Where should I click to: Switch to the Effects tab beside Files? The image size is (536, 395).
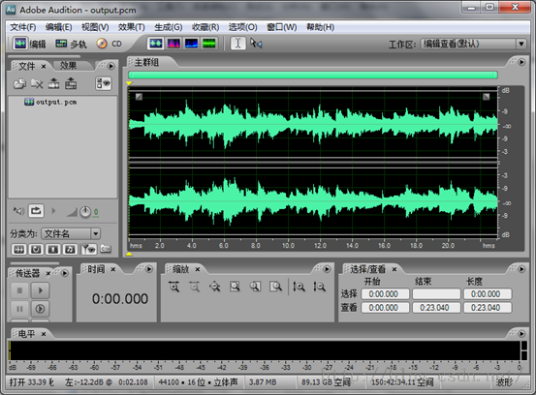[68, 66]
